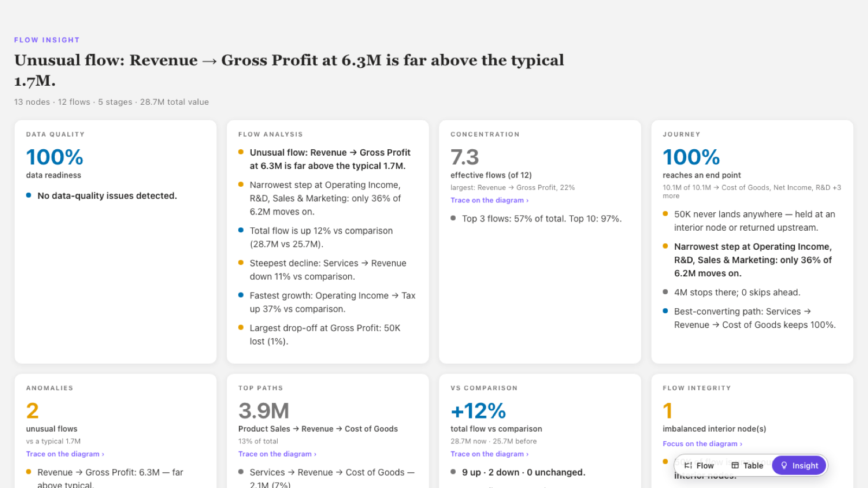Click 'No data-quality issues detected.' text
Viewport: 868px width, 488px height.
point(107,196)
